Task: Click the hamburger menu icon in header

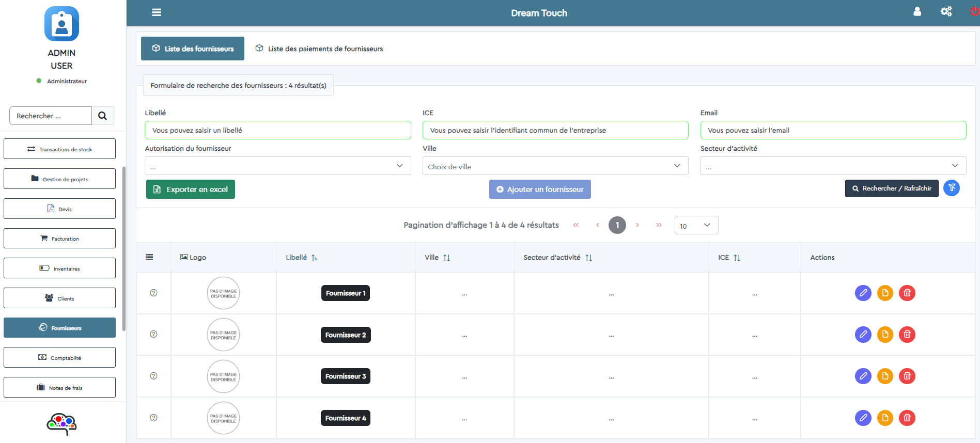Action: coord(157,12)
